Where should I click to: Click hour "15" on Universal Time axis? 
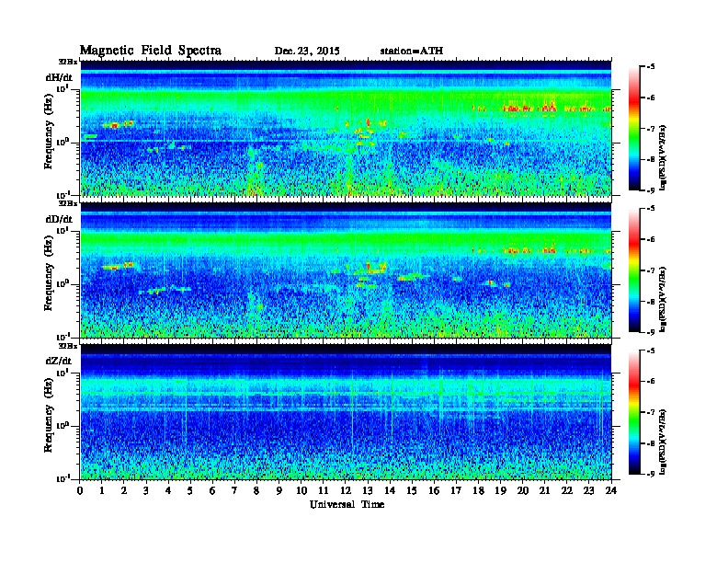coord(412,491)
